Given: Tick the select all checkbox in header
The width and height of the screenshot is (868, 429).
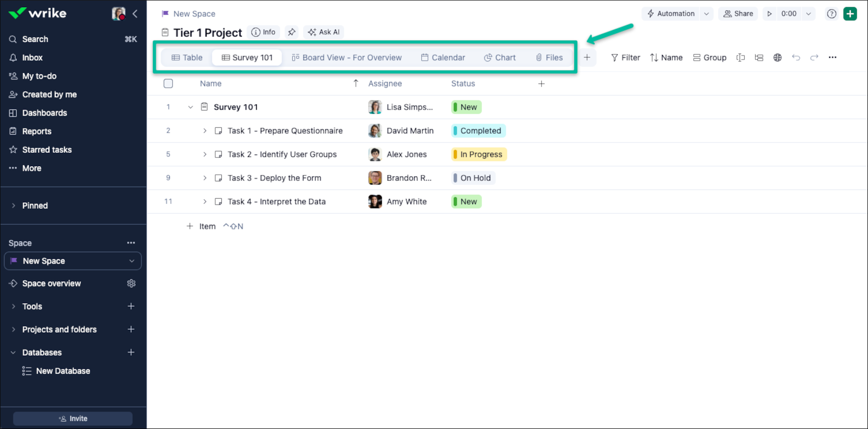Looking at the screenshot, I should tap(168, 84).
